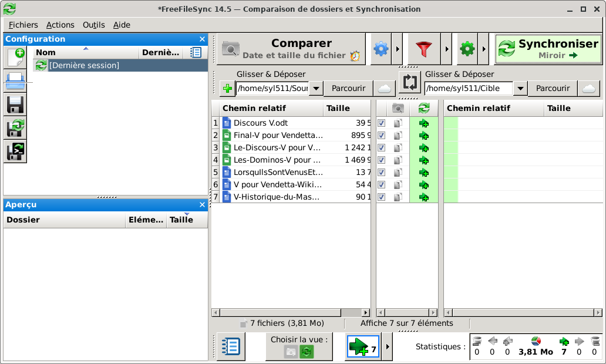Open the green gear synchronization settings
Screen dimensions: 606x364
(467, 49)
